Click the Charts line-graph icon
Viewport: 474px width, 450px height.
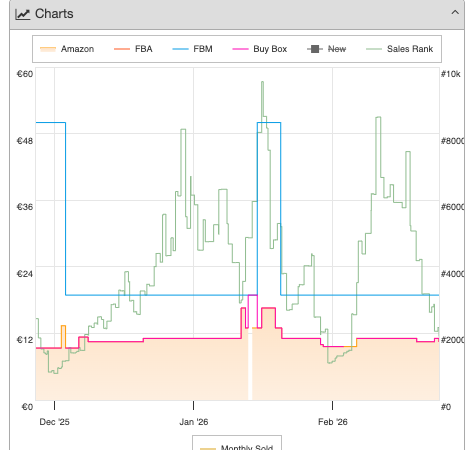click(23, 14)
